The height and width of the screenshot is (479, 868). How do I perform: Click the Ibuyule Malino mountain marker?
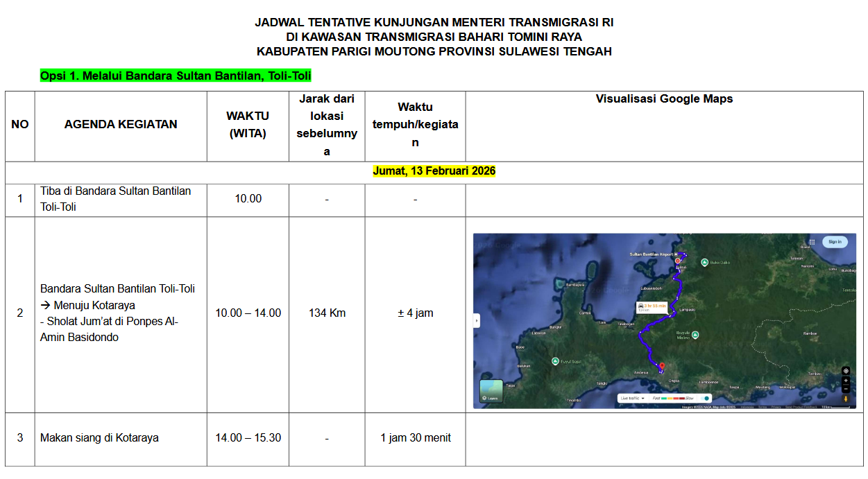coord(696,335)
